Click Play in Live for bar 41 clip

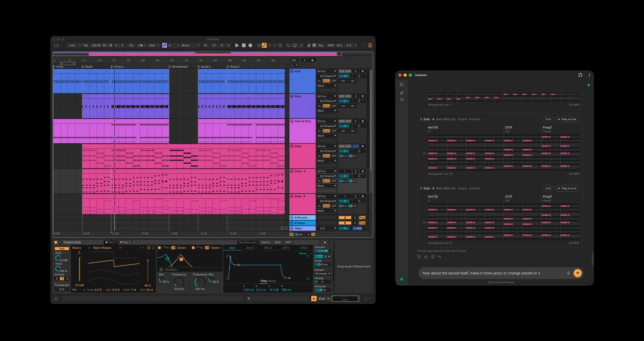[x=567, y=188]
